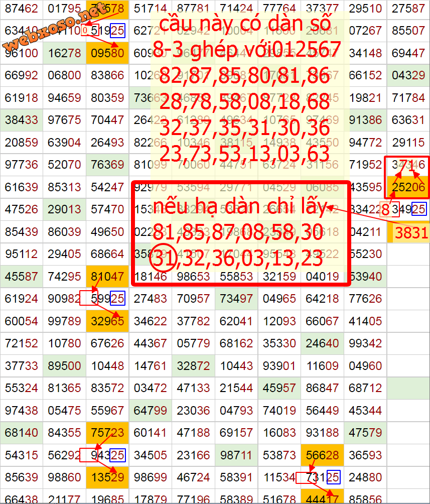
Task: Click the cell with 74019
Action: tap(279, 411)
